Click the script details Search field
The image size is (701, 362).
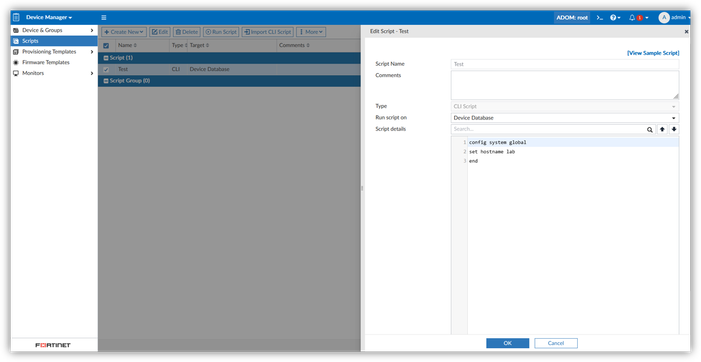click(549, 129)
